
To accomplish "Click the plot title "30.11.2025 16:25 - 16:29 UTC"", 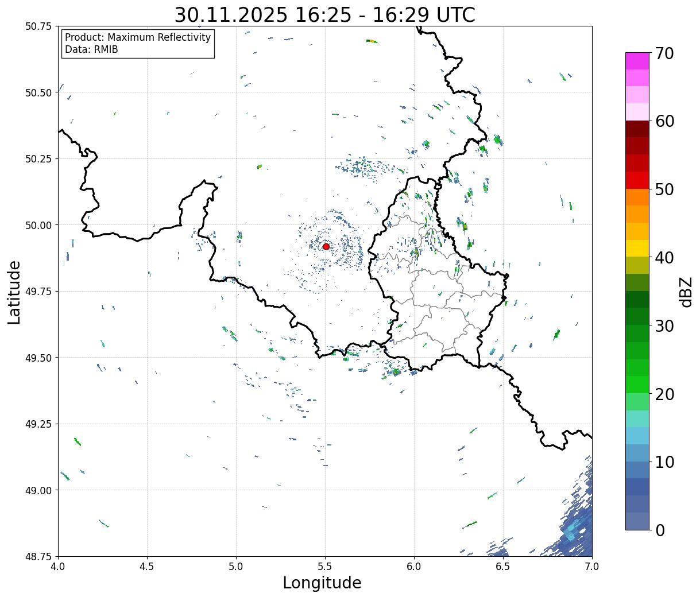I will coord(325,15).
